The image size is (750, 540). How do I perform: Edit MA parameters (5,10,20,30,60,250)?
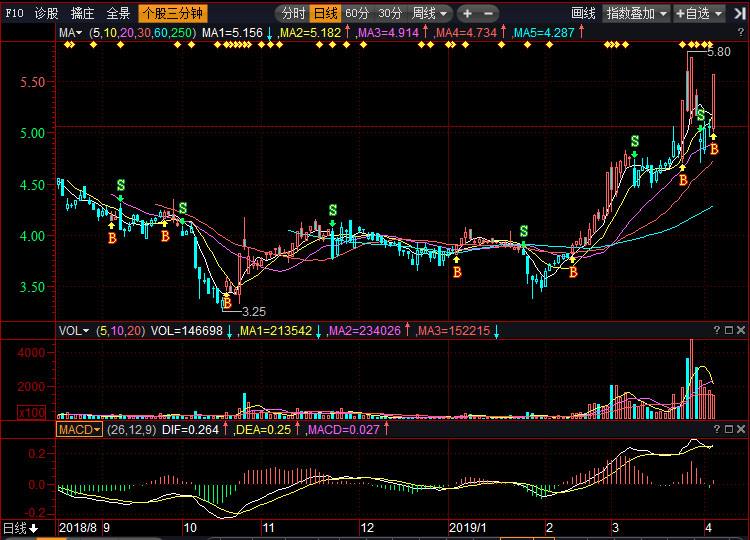(x=143, y=33)
